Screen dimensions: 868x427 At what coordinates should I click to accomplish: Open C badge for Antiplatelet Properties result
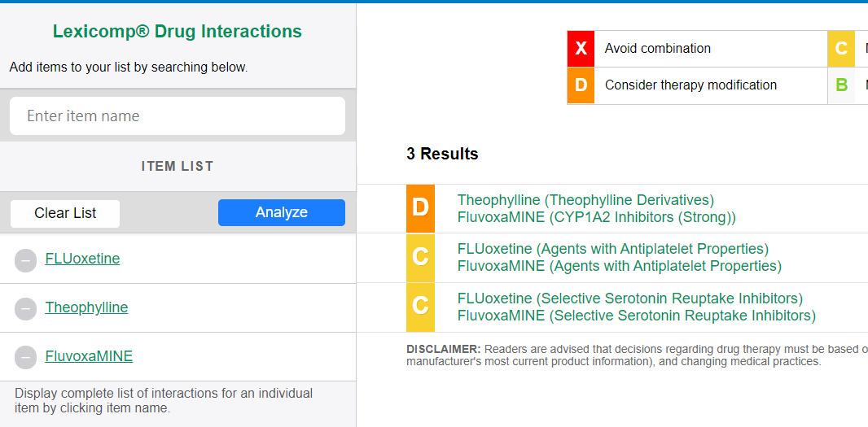click(x=420, y=257)
